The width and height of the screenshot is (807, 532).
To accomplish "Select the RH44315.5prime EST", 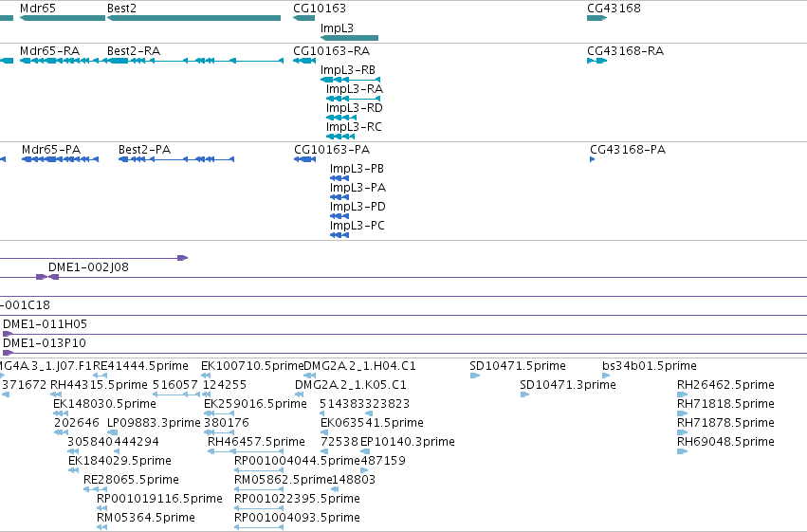I will [x=56, y=394].
